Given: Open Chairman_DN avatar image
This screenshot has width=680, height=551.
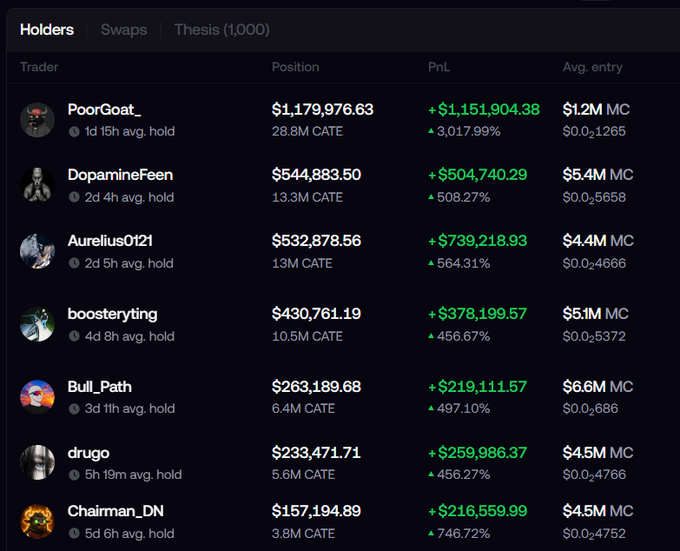Looking at the screenshot, I should click(37, 522).
